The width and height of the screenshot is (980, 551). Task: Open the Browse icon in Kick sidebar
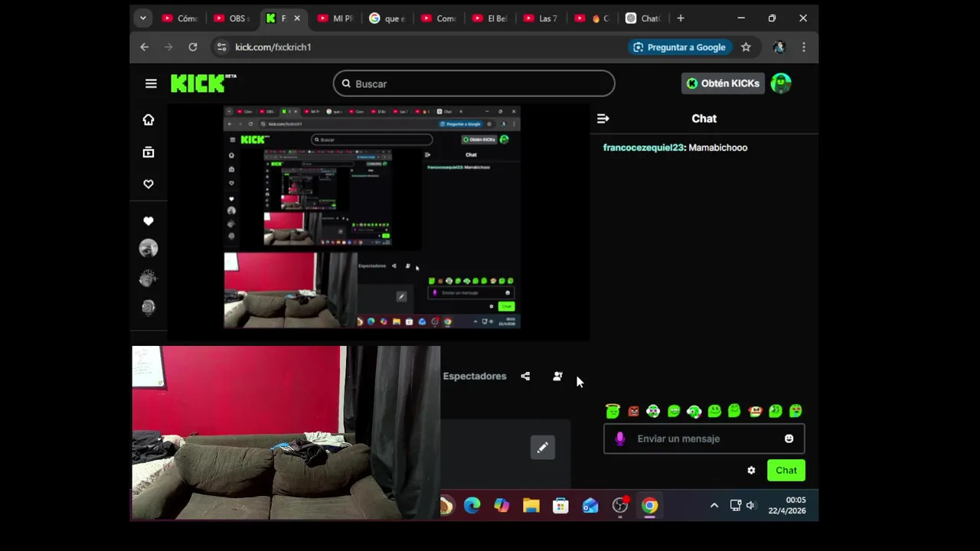click(149, 152)
